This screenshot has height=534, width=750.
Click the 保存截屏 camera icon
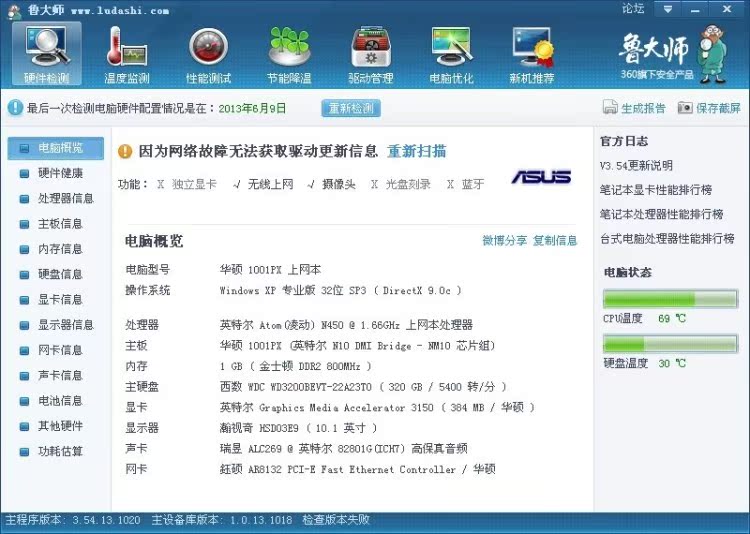[x=685, y=108]
